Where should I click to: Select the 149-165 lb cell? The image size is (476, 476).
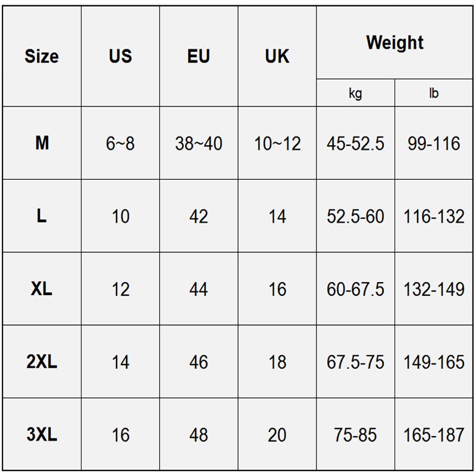[434, 362]
